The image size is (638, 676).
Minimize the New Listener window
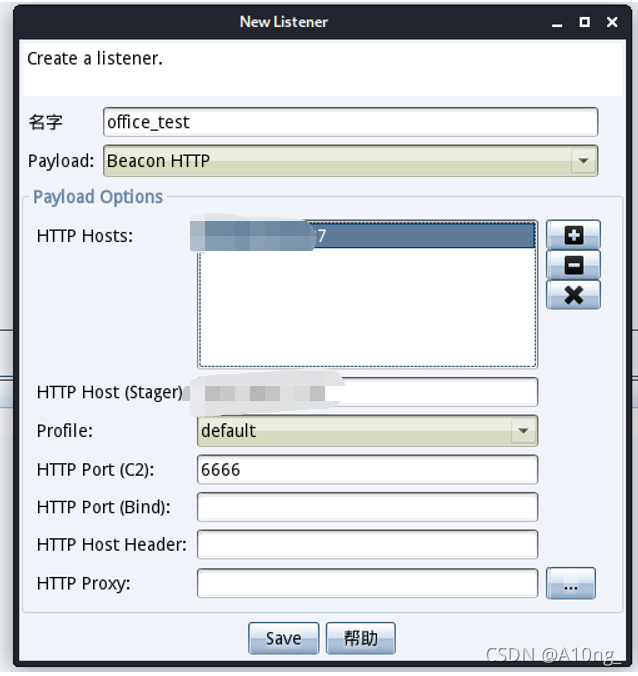[557, 22]
